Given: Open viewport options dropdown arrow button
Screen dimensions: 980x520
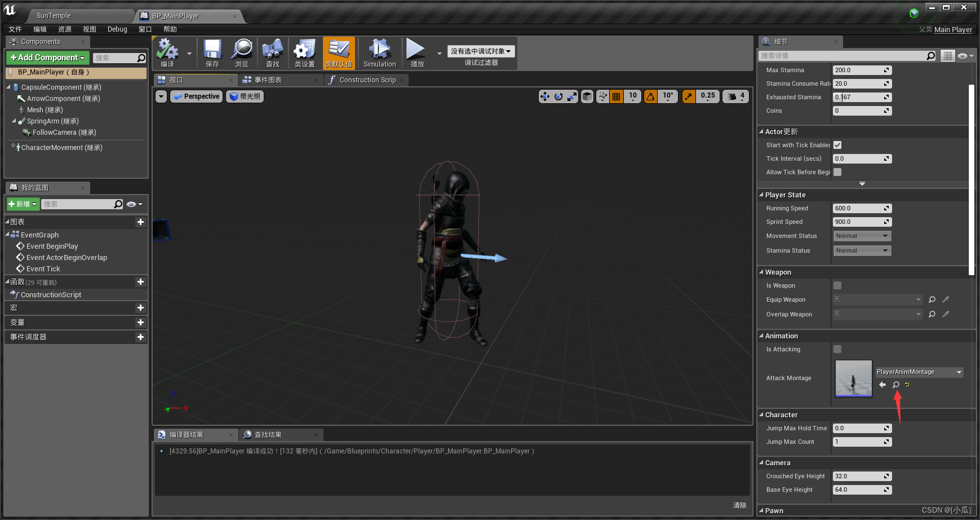Looking at the screenshot, I should tap(161, 96).
